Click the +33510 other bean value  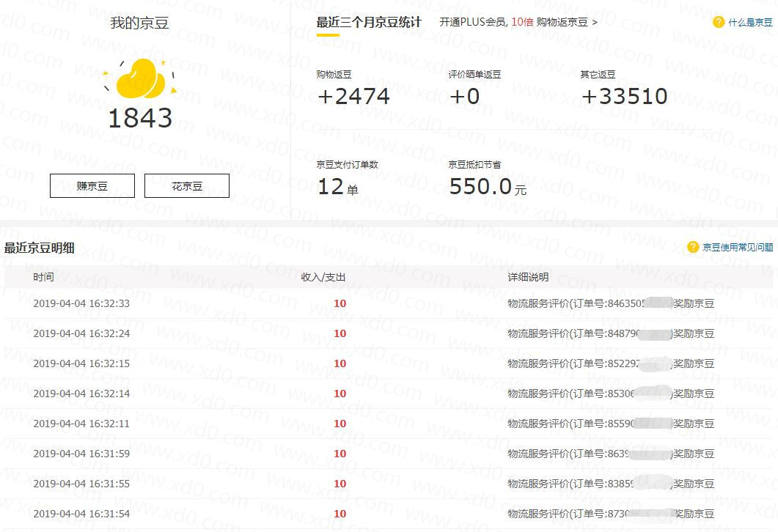coord(624,96)
